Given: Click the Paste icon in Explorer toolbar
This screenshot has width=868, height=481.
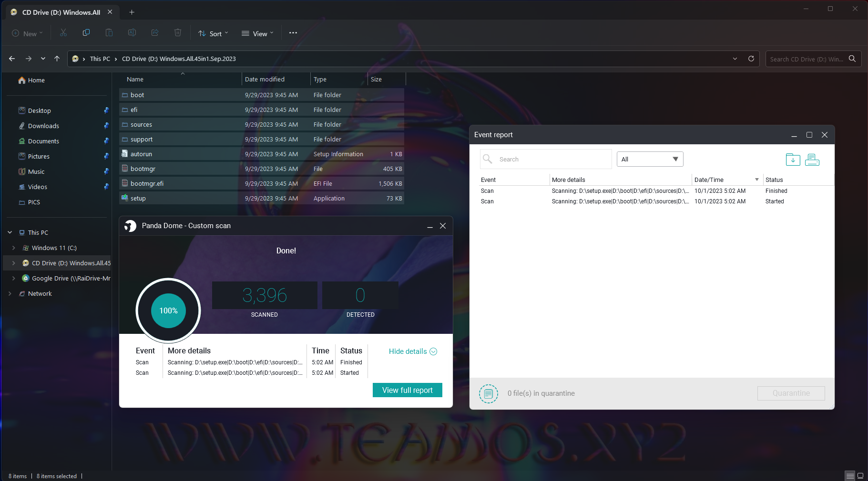Looking at the screenshot, I should [x=109, y=33].
